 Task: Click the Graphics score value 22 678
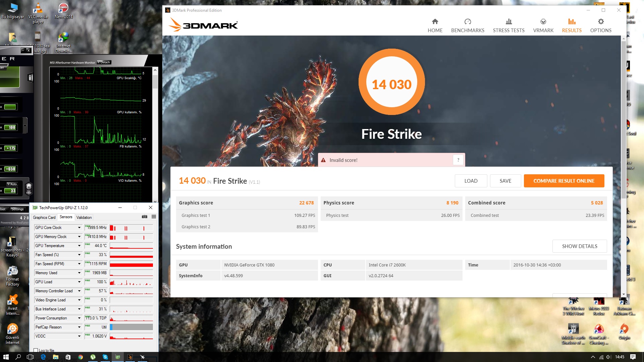tap(306, 203)
